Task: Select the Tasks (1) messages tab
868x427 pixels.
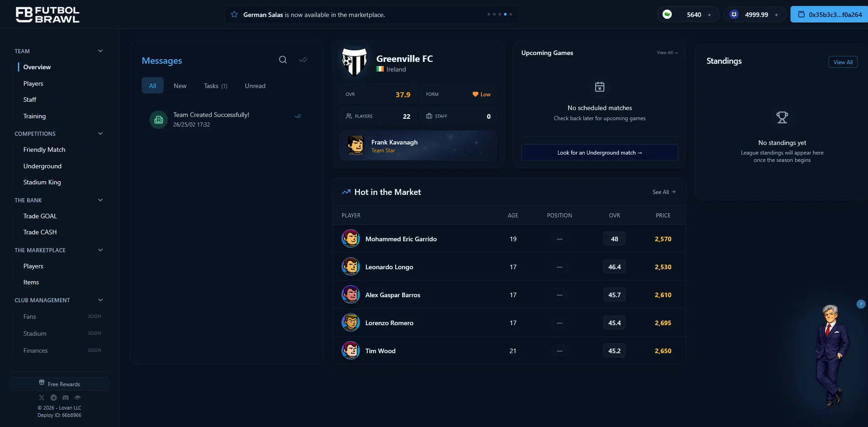Action: click(x=216, y=86)
